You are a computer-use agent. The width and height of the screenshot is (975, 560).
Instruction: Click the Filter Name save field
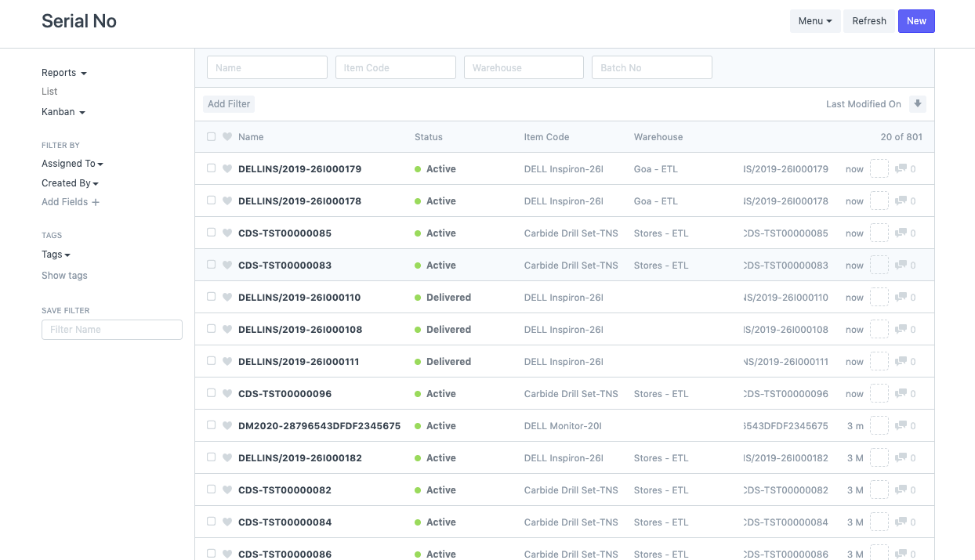pyautogui.click(x=112, y=330)
